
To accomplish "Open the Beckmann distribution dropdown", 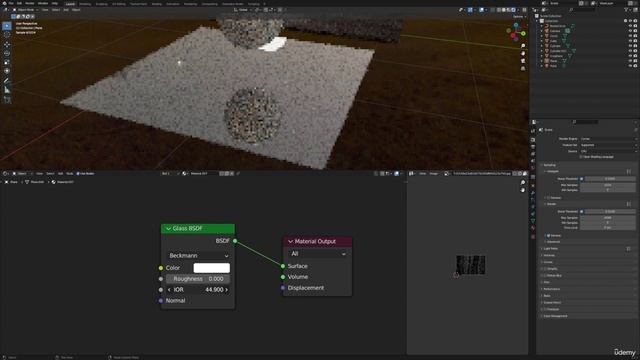I will click(x=198, y=256).
